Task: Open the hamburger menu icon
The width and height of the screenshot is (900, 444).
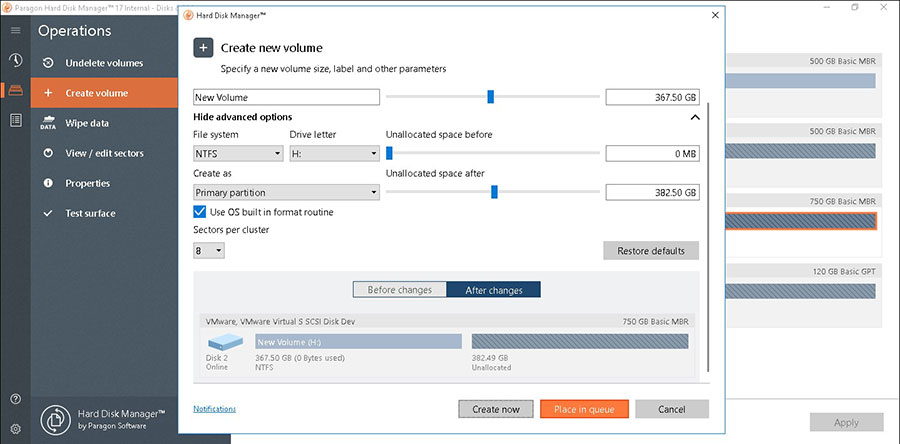Action: pyautogui.click(x=15, y=30)
